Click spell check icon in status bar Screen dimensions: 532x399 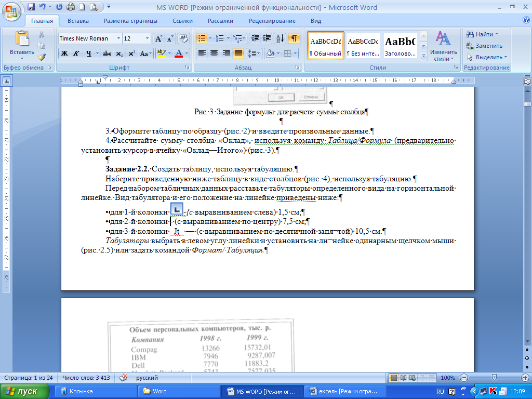click(124, 378)
